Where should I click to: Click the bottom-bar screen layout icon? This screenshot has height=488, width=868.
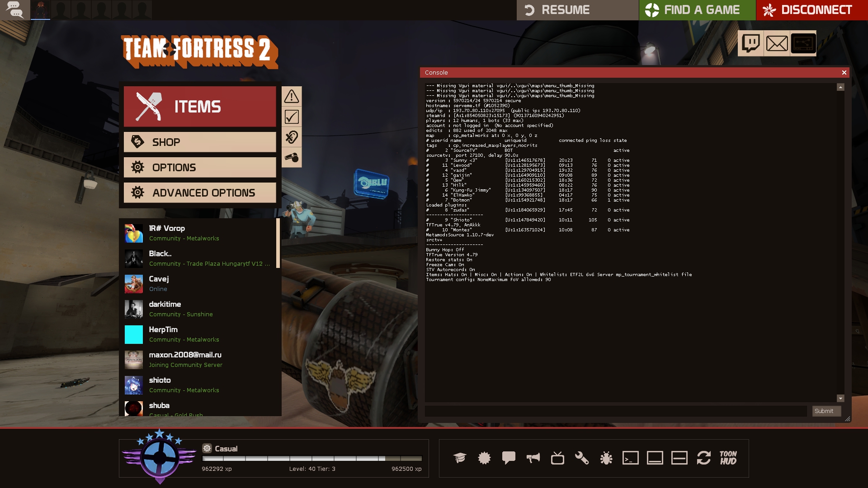(x=655, y=458)
